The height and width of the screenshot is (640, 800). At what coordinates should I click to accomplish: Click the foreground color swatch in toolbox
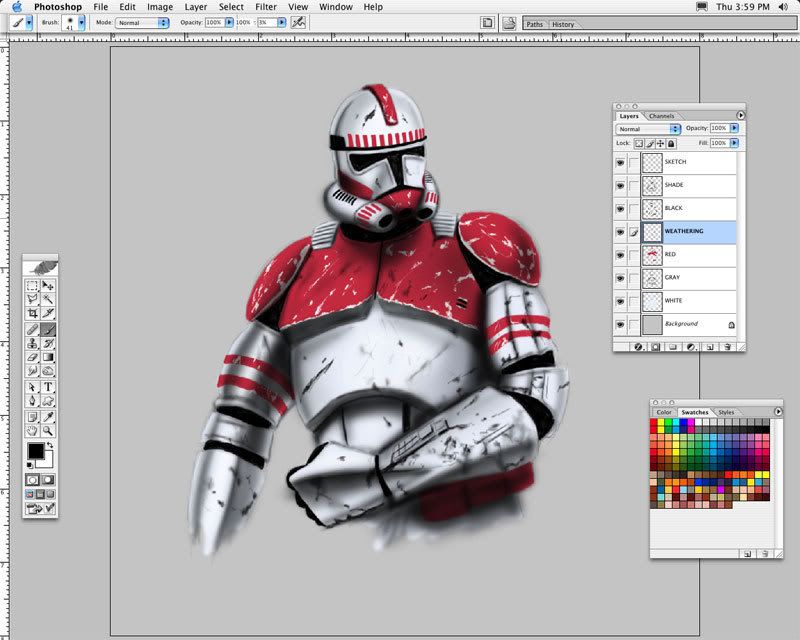pos(36,451)
